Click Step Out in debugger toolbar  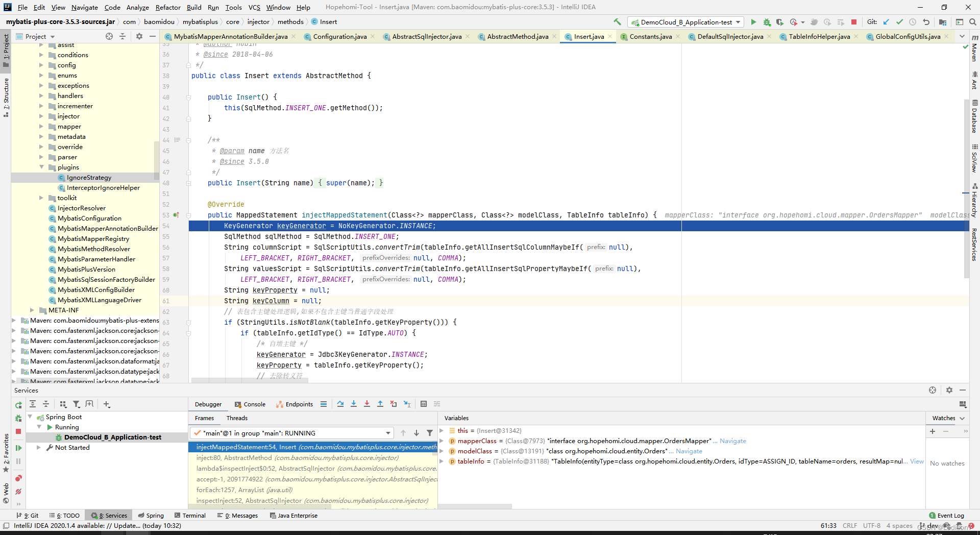(x=380, y=404)
